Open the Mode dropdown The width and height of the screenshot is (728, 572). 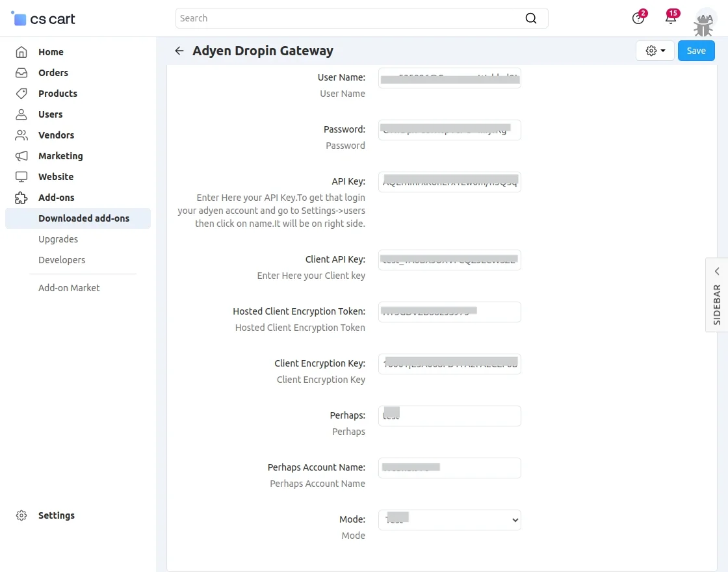[449, 520]
